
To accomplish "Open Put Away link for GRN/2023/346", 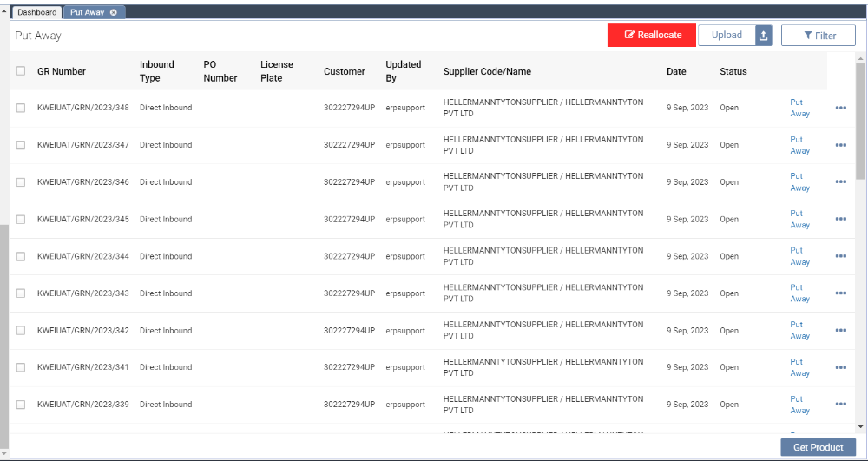I will [x=799, y=182].
